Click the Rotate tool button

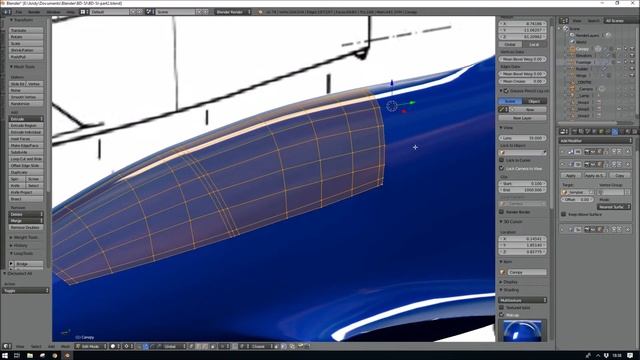pyautogui.click(x=26, y=37)
